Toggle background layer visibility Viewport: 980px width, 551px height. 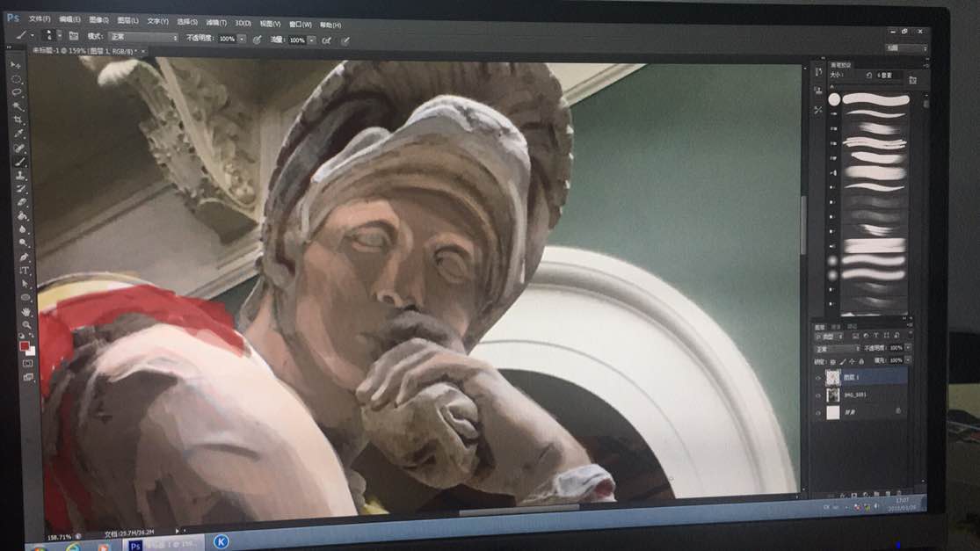pos(818,412)
